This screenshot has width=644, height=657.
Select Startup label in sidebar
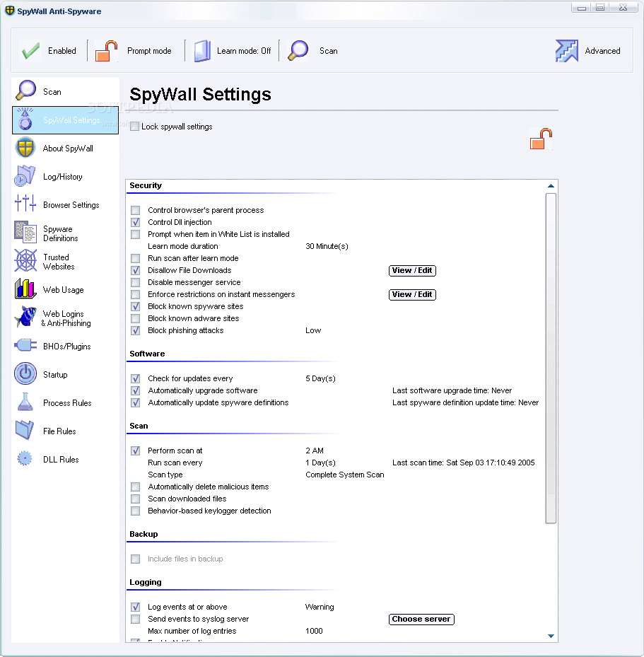click(x=55, y=375)
